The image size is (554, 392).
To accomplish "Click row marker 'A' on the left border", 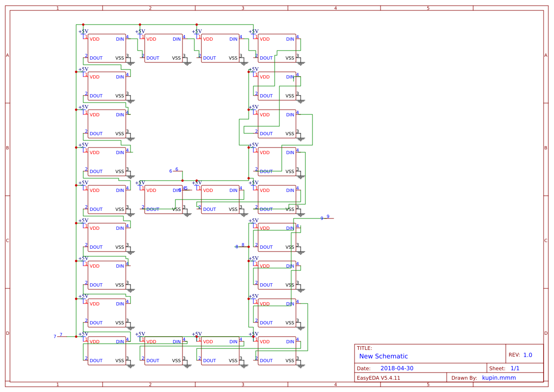I will coord(8,55).
